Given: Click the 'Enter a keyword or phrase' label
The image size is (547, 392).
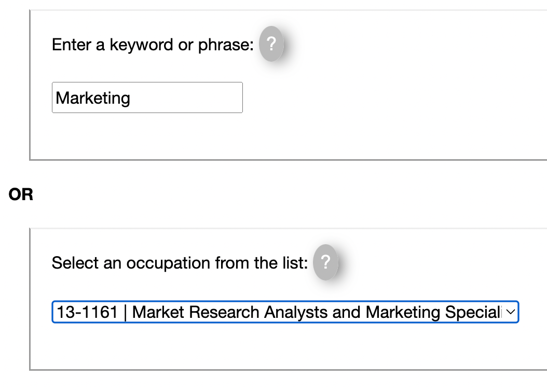Looking at the screenshot, I should [x=152, y=45].
